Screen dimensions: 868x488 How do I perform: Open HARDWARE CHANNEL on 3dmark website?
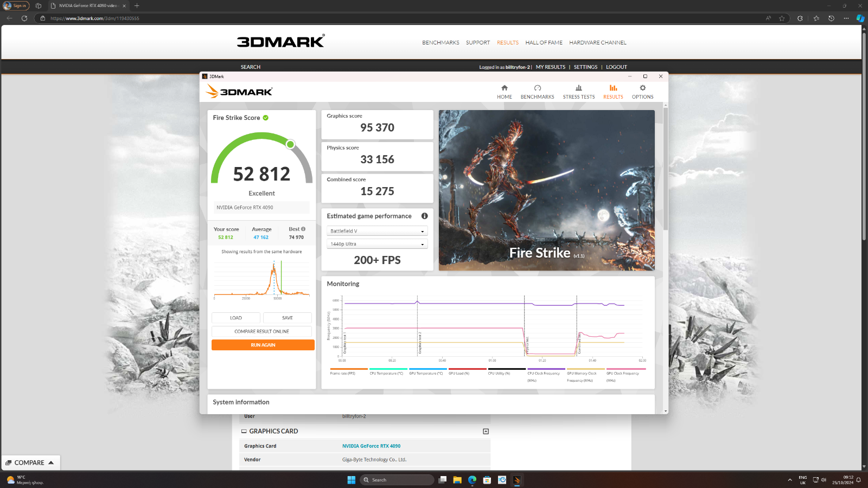tap(598, 42)
